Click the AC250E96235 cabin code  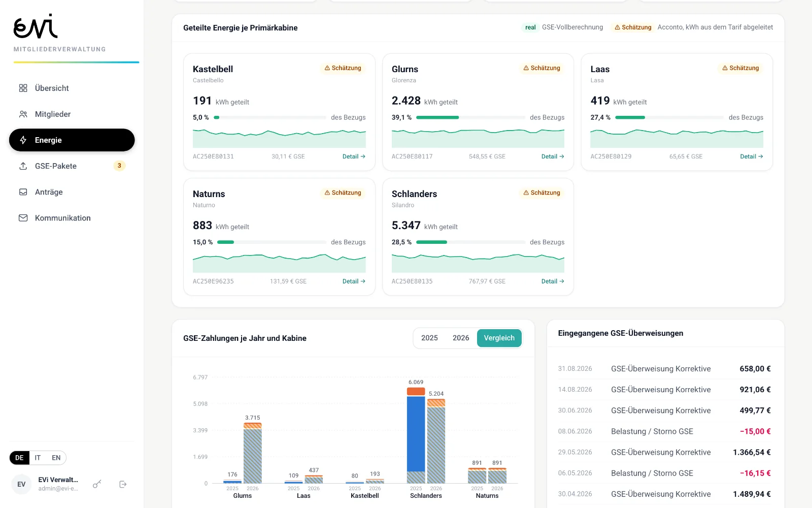tap(213, 281)
